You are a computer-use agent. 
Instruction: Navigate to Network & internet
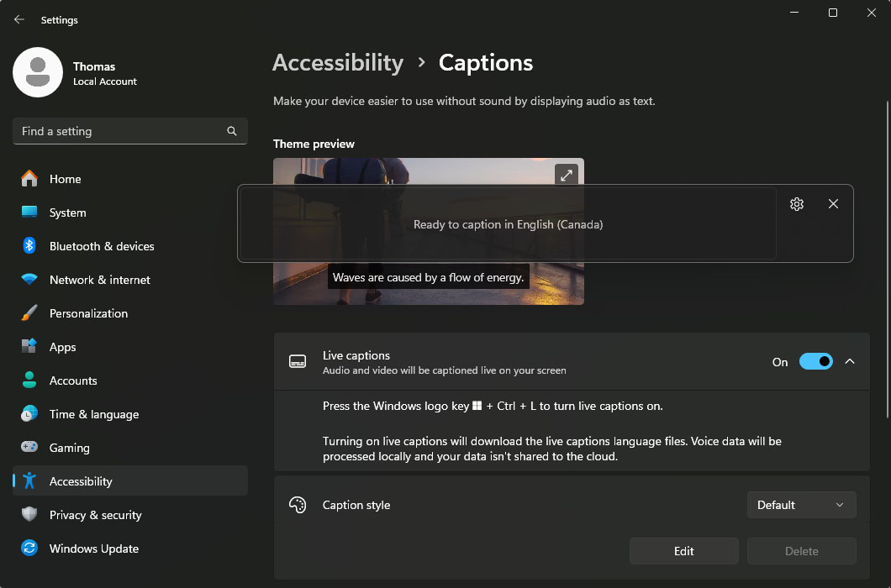coord(130,280)
